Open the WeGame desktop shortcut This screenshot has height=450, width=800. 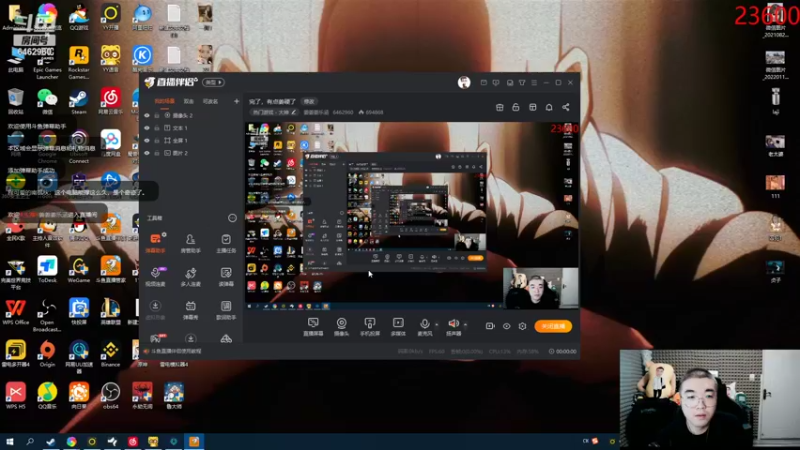coord(79,269)
